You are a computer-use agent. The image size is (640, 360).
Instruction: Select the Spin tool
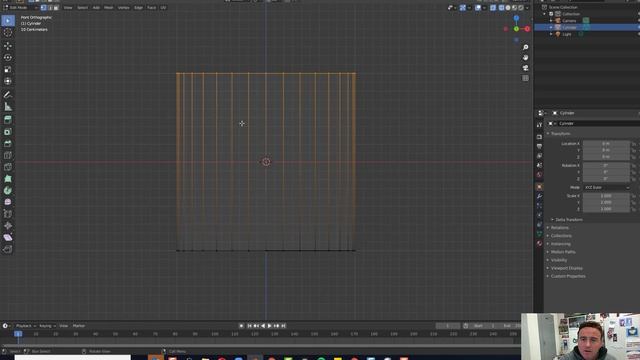point(8,191)
